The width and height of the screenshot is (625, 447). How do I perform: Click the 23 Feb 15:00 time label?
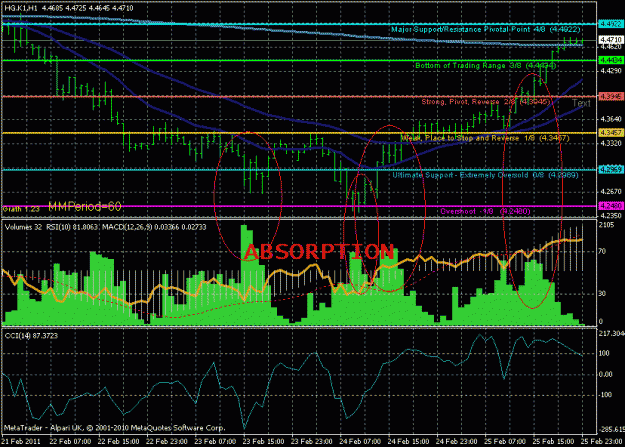click(263, 441)
